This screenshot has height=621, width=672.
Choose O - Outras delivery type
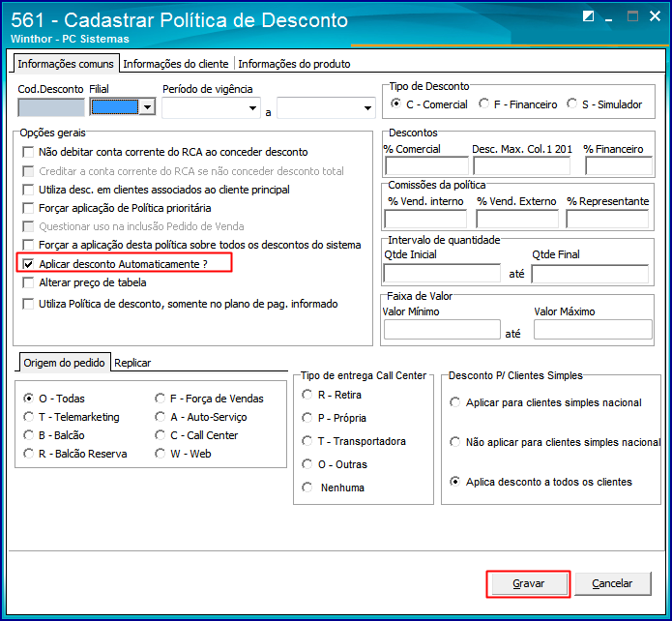(x=307, y=464)
